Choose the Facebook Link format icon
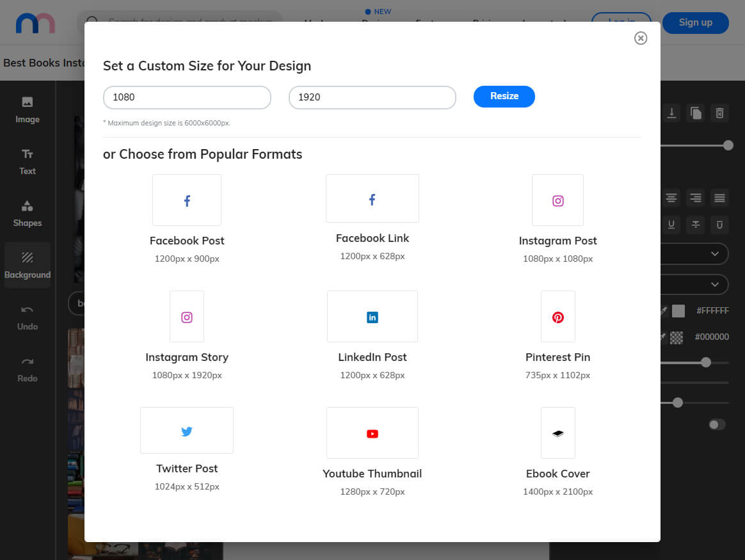The image size is (745, 560). (372, 198)
